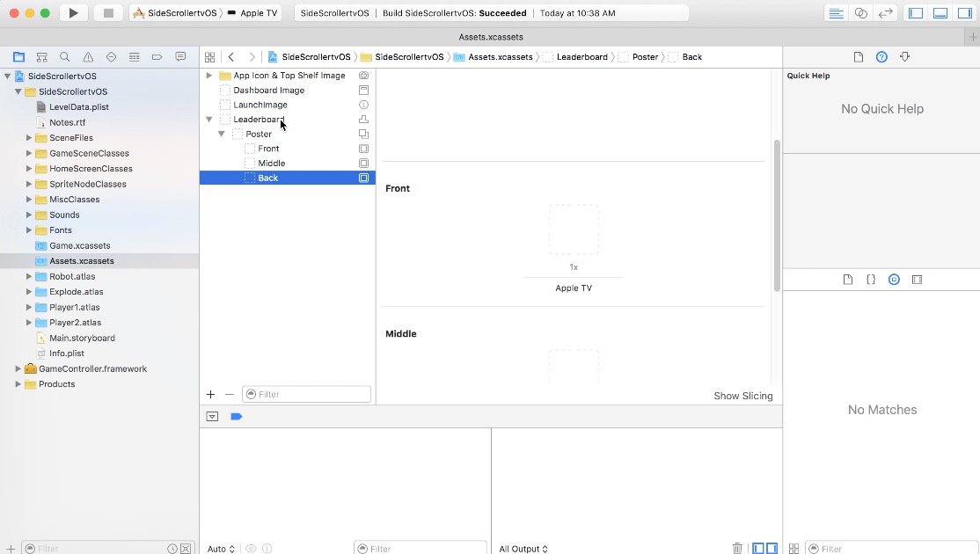This screenshot has height=554, width=980.
Task: Switch to the Breakpoint navigator
Action: pyautogui.click(x=157, y=56)
